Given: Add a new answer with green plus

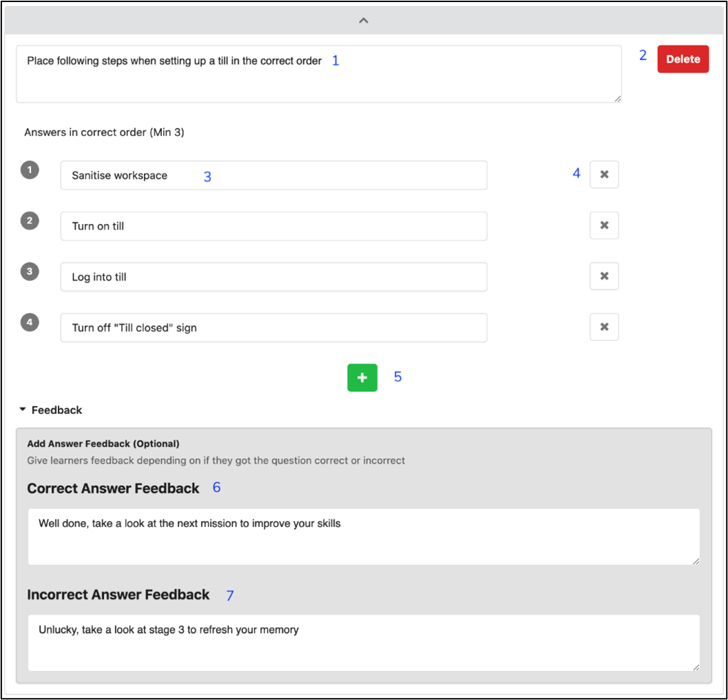Looking at the screenshot, I should click(362, 378).
